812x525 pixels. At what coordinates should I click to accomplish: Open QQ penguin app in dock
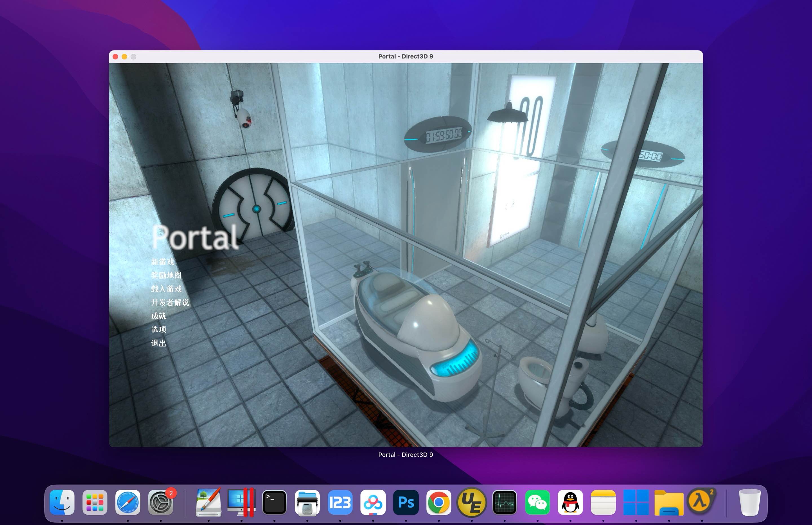(x=570, y=502)
